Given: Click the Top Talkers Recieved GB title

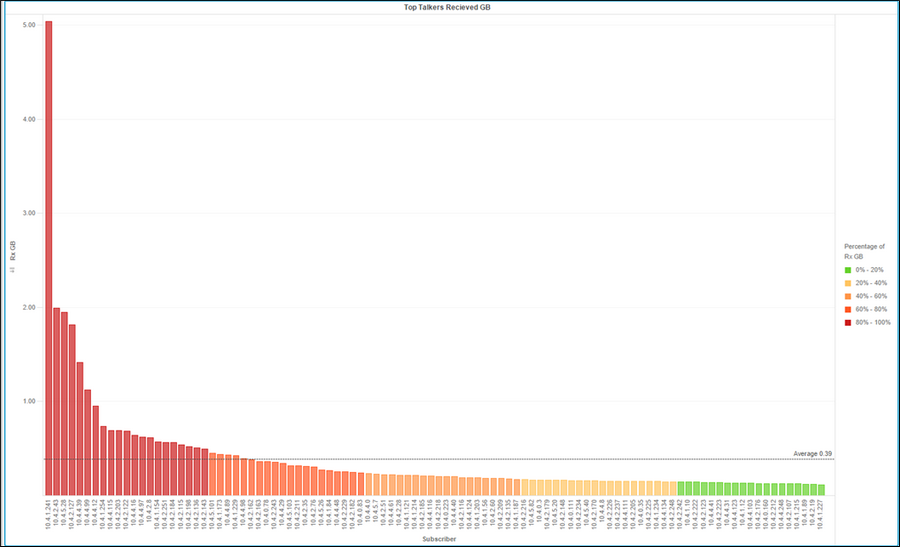Looking at the screenshot, I should pyautogui.click(x=447, y=7).
